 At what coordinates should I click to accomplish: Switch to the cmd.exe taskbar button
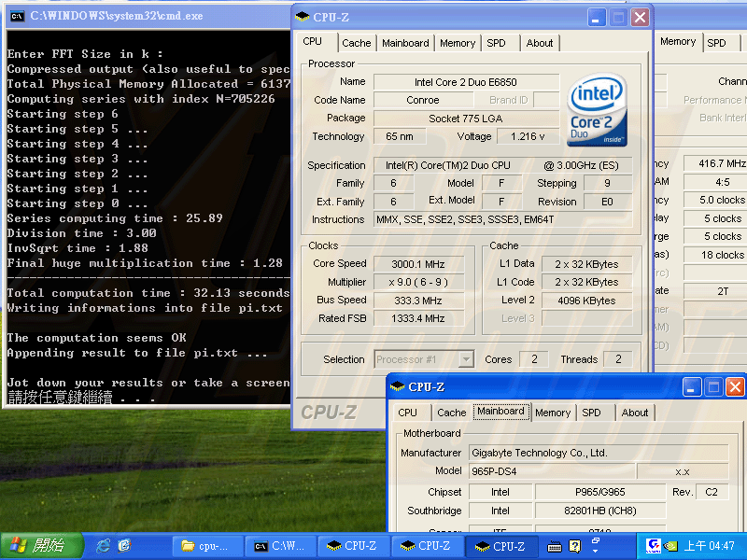(281, 546)
